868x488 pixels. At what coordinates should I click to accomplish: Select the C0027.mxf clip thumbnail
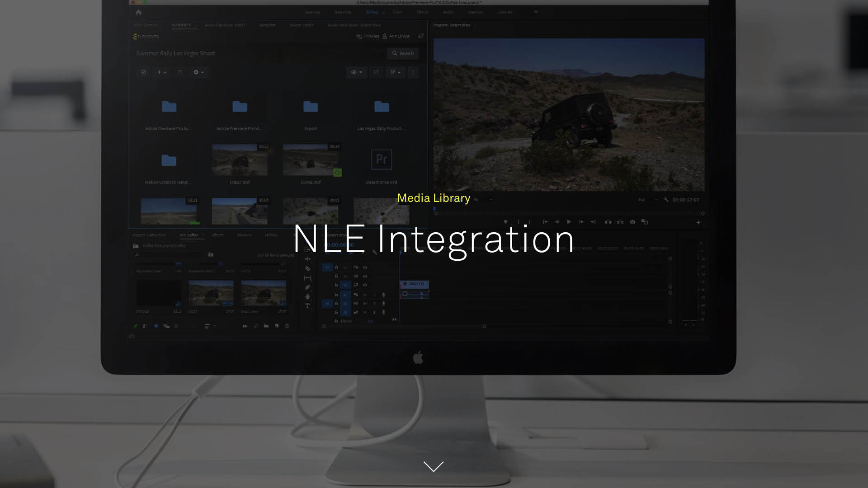coord(240,160)
